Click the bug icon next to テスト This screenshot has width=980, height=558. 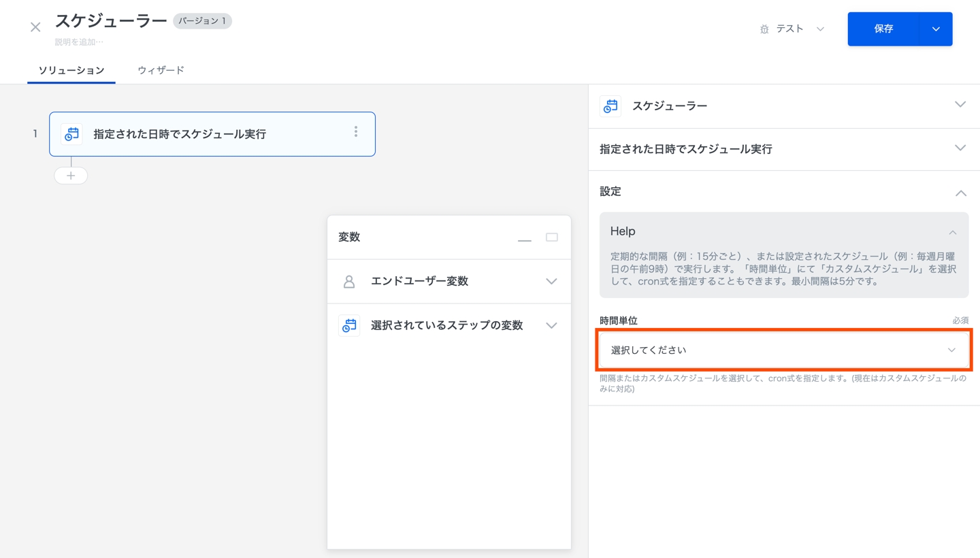pyautogui.click(x=764, y=29)
